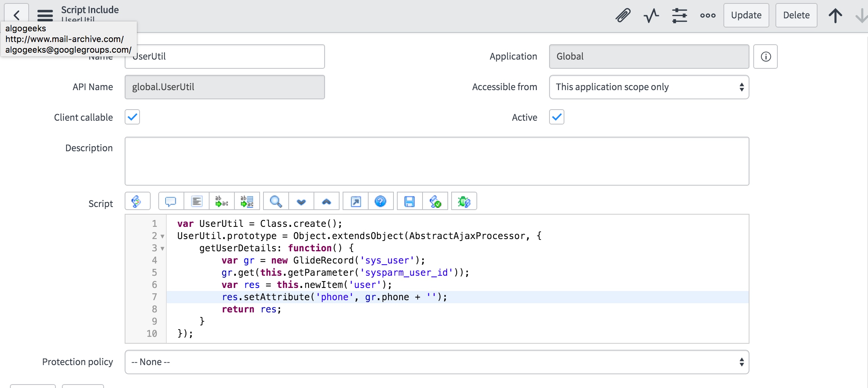Show Application field info icon
Viewport: 868px width, 388px height.
766,57
